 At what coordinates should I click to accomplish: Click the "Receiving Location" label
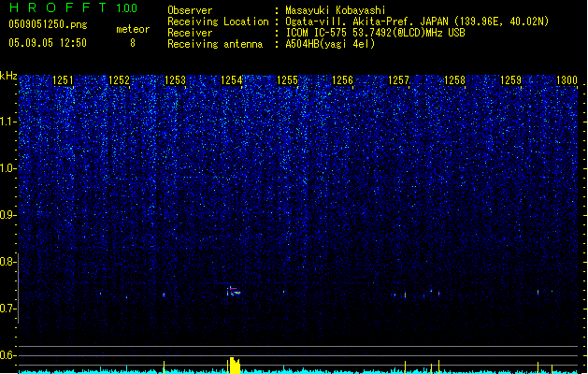(218, 22)
